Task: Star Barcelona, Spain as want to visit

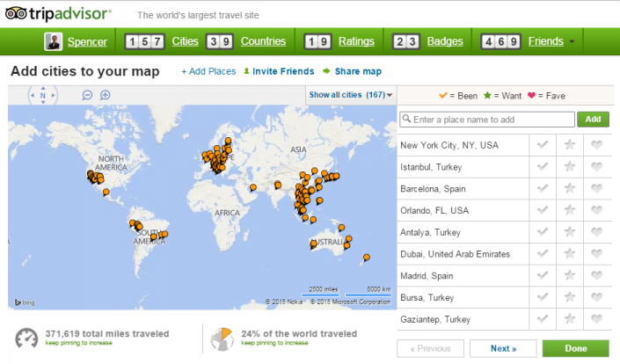Action: pos(570,189)
